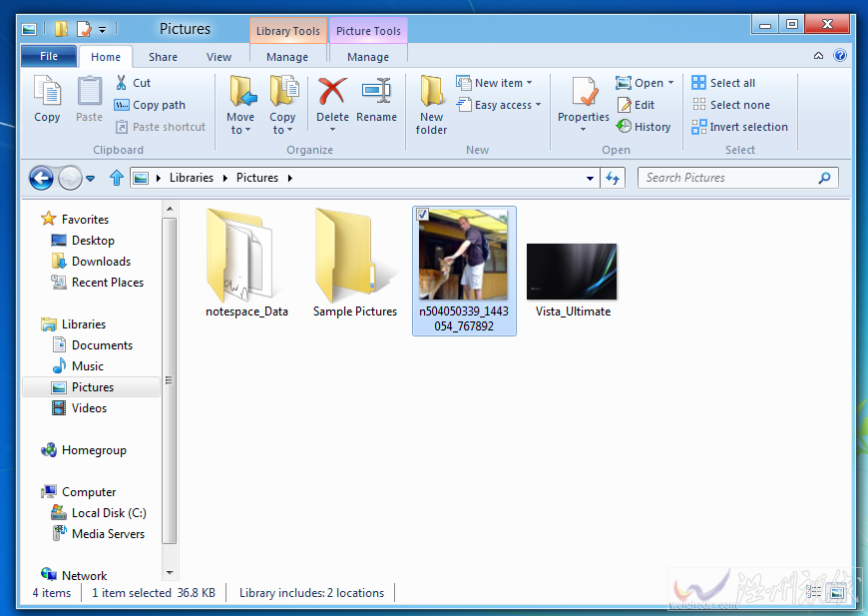Uncheck the checkbox on the selected photo
The height and width of the screenshot is (616, 868).
(x=422, y=214)
